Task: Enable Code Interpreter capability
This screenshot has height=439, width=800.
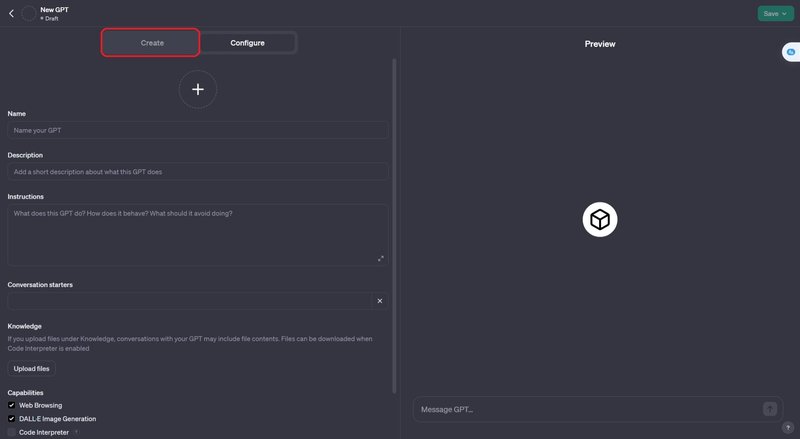Action: point(11,432)
